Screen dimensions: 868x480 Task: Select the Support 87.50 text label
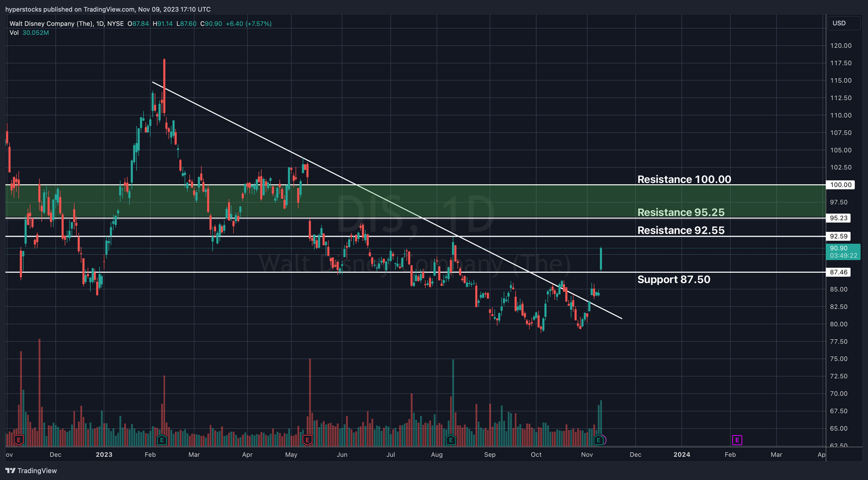673,279
